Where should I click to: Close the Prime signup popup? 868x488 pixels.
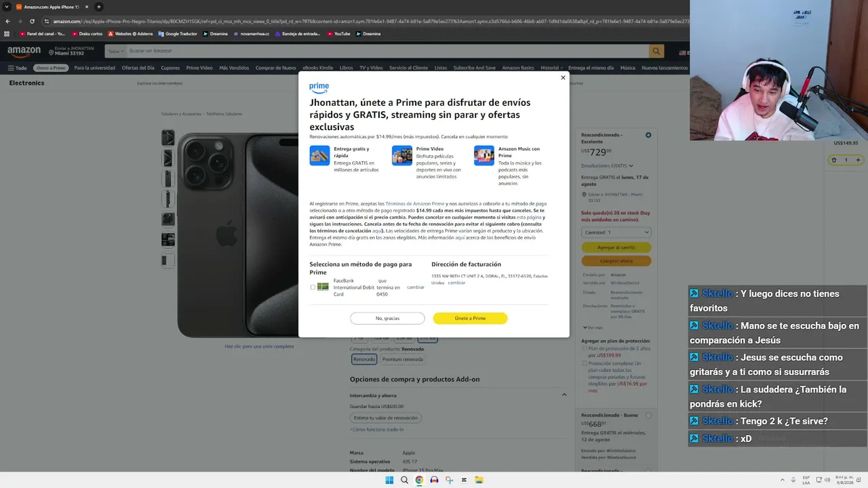(563, 78)
